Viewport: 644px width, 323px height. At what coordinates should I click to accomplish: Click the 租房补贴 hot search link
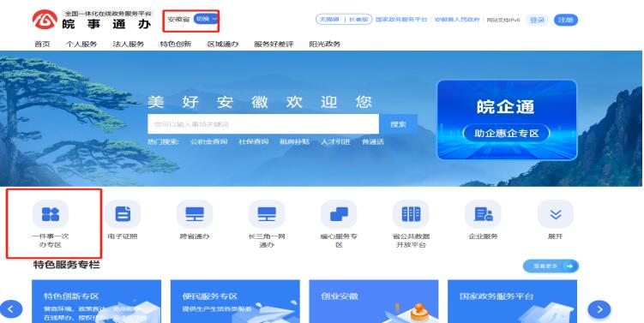tap(294, 141)
